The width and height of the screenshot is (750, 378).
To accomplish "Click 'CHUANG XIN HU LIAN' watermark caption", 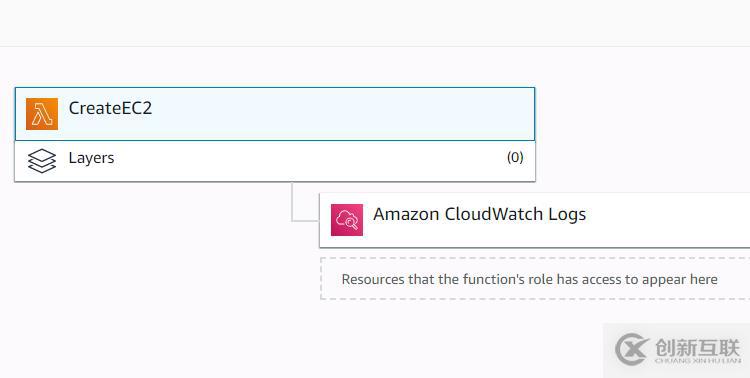I will 698,360.
